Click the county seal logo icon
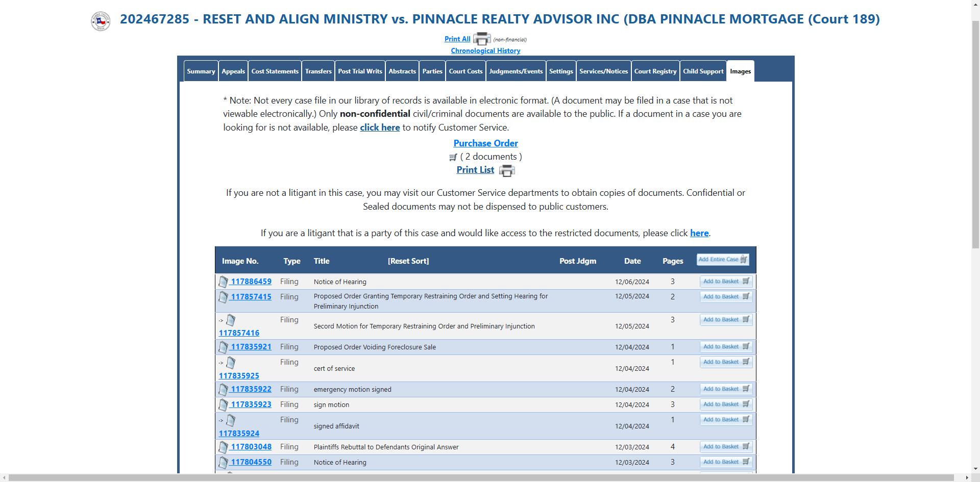The height and width of the screenshot is (482, 980). [x=101, y=21]
